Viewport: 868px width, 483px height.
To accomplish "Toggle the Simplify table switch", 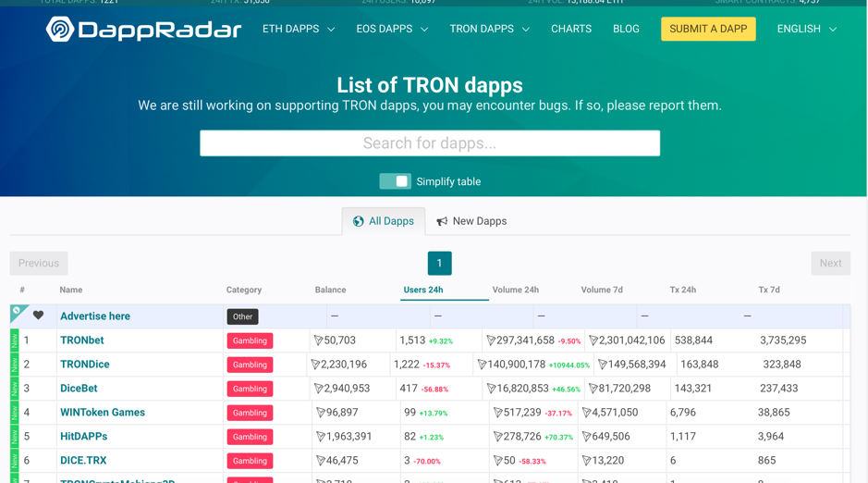I will click(396, 181).
